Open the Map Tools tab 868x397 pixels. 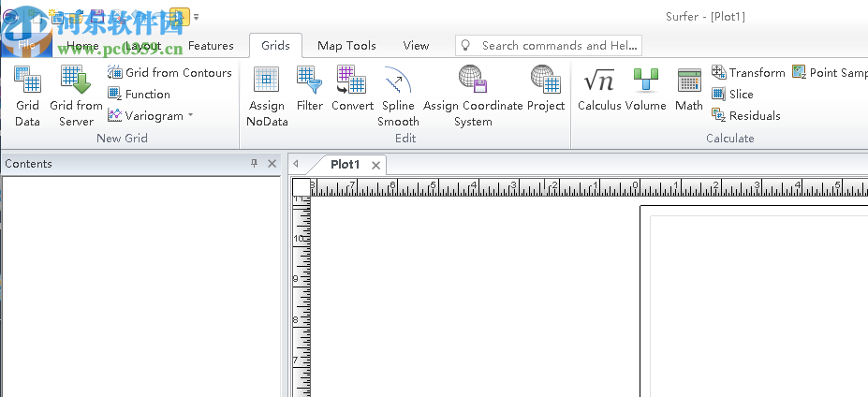point(346,45)
